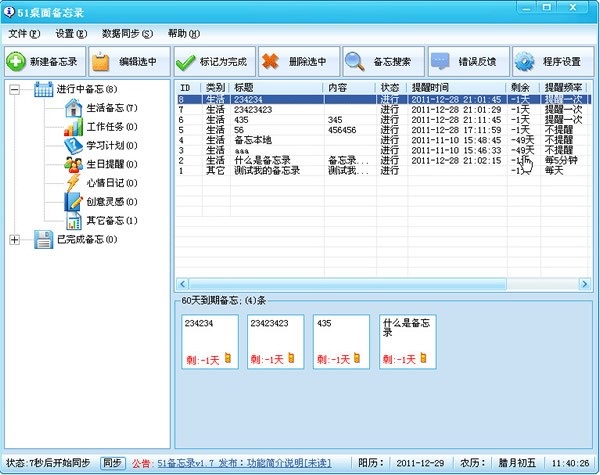Screen dimensions: 600x475
Task: Click the gear 程序设置 icon
Action: pyautogui.click(x=525, y=62)
